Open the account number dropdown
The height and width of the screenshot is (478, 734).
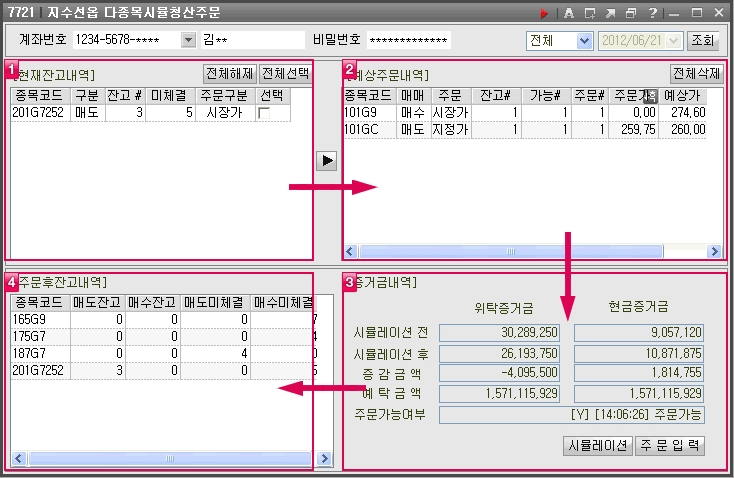pyautogui.click(x=189, y=40)
